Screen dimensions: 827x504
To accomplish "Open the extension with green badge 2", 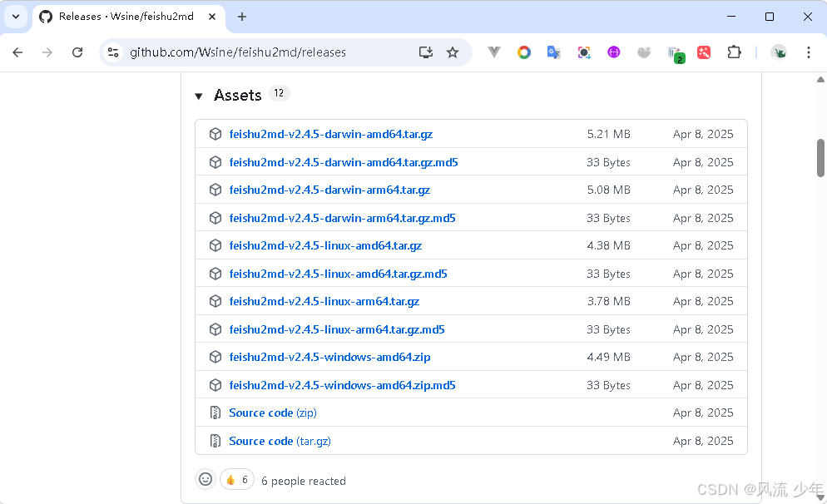I will [675, 54].
